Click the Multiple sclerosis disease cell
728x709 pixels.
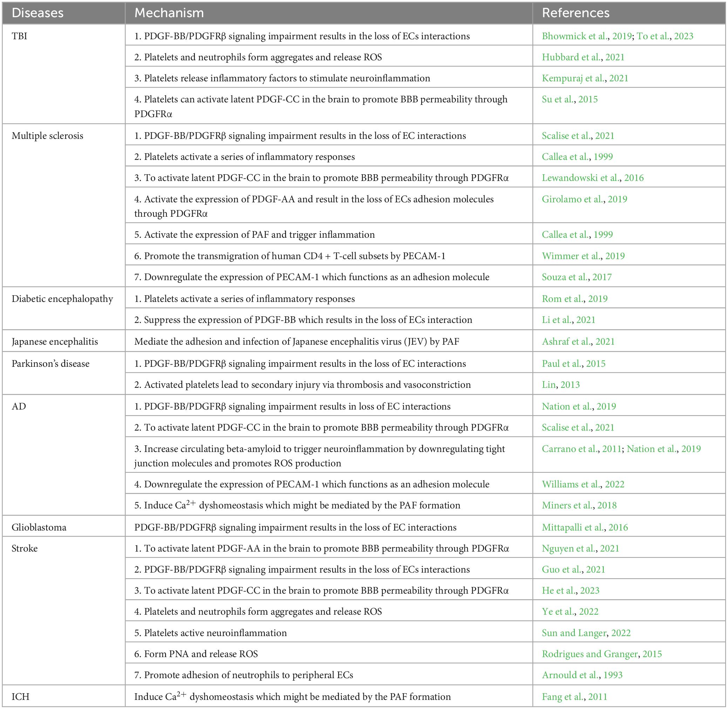point(64,205)
